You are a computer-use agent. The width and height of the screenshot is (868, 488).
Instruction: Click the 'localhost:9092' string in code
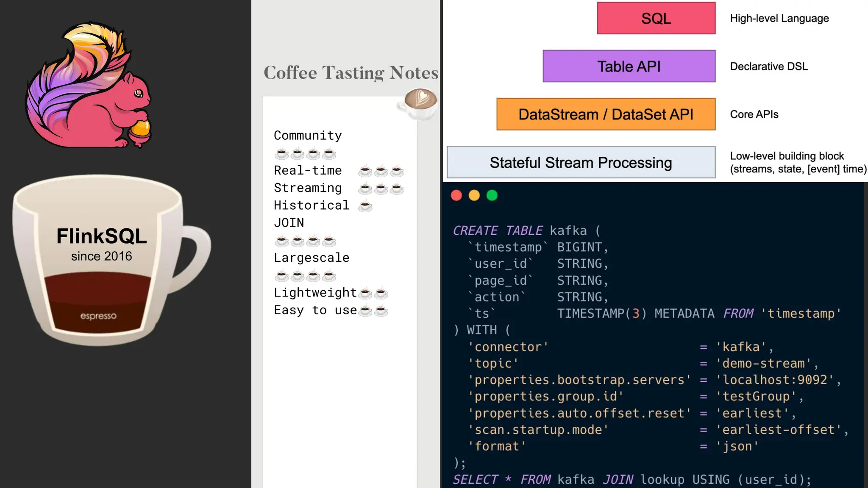point(775,380)
